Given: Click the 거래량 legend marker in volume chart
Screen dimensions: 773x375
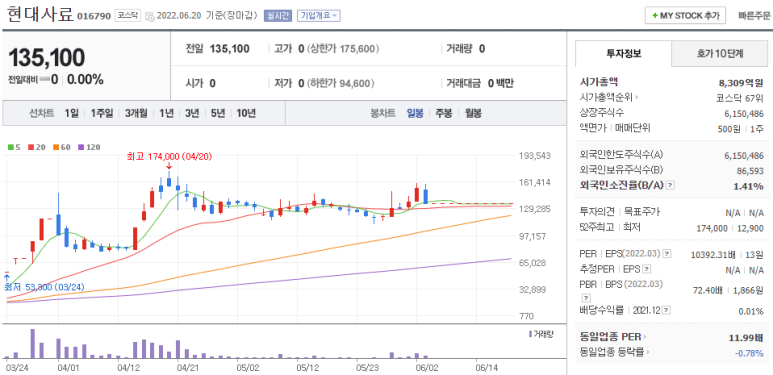Looking at the screenshot, I should tap(530, 334).
